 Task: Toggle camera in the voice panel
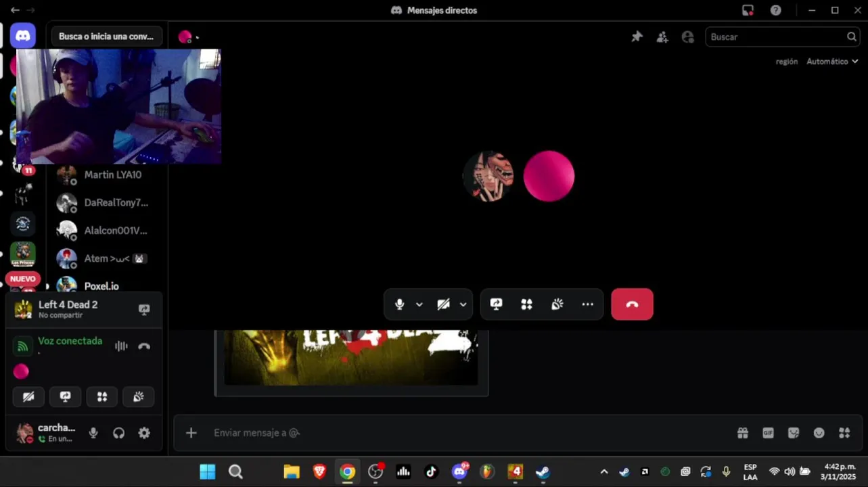[28, 397]
